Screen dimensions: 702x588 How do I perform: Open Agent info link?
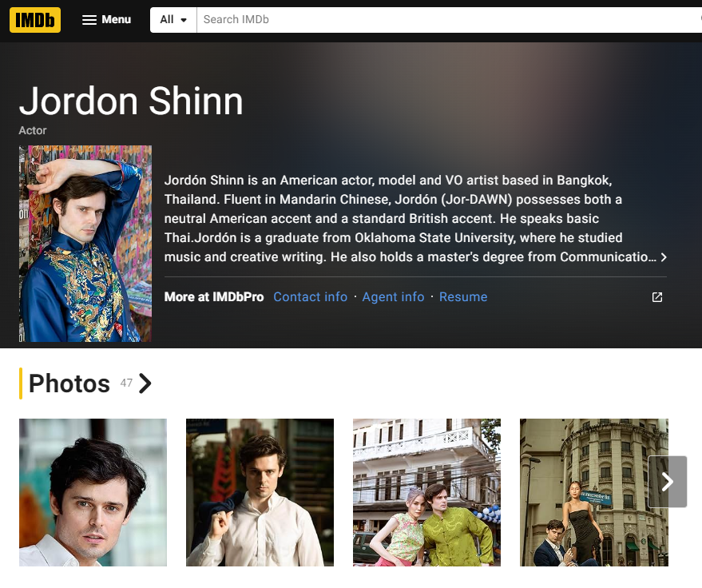(393, 297)
